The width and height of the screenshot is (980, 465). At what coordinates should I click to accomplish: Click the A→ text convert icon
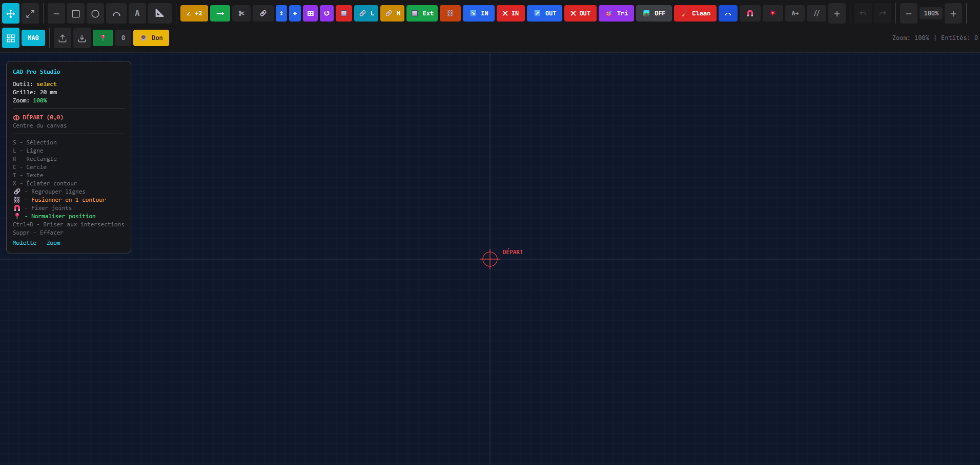(795, 13)
